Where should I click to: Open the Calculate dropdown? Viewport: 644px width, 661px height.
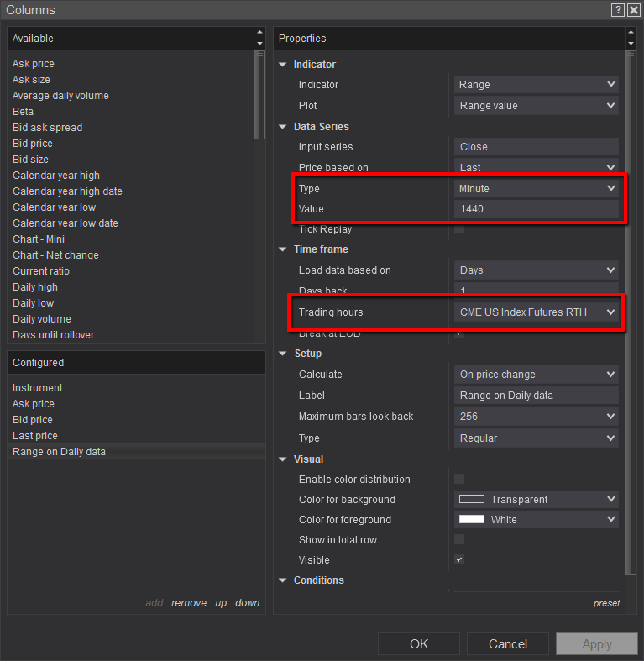(536, 375)
